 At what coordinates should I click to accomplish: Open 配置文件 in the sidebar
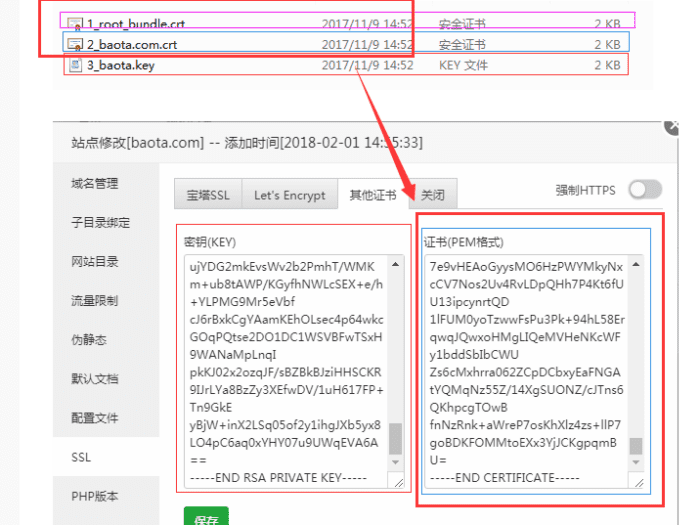tap(94, 418)
